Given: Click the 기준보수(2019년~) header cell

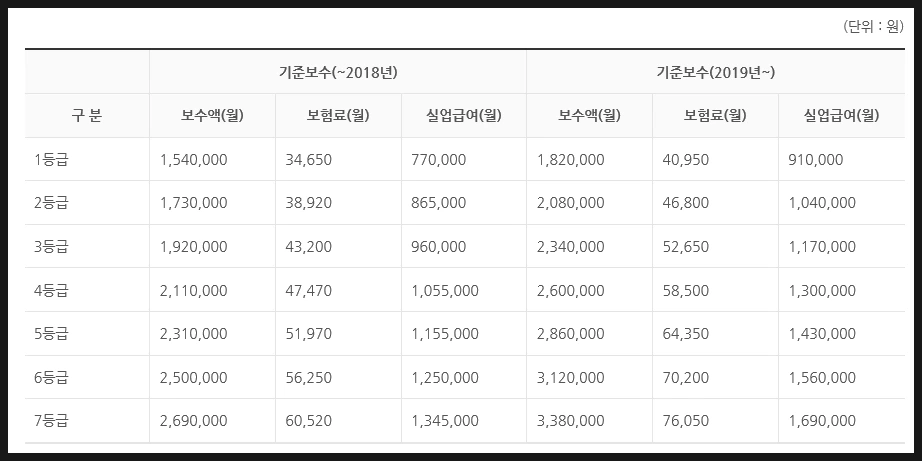Looking at the screenshot, I should (716, 72).
